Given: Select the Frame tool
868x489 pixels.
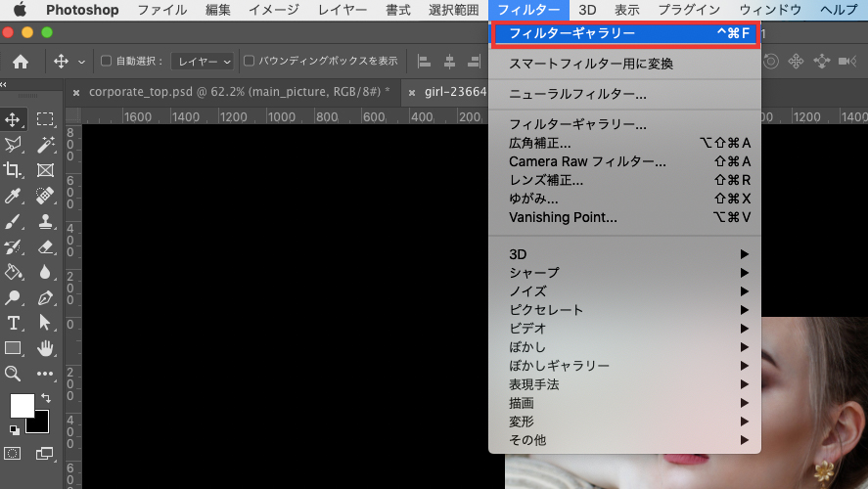Looking at the screenshot, I should 45,170.
